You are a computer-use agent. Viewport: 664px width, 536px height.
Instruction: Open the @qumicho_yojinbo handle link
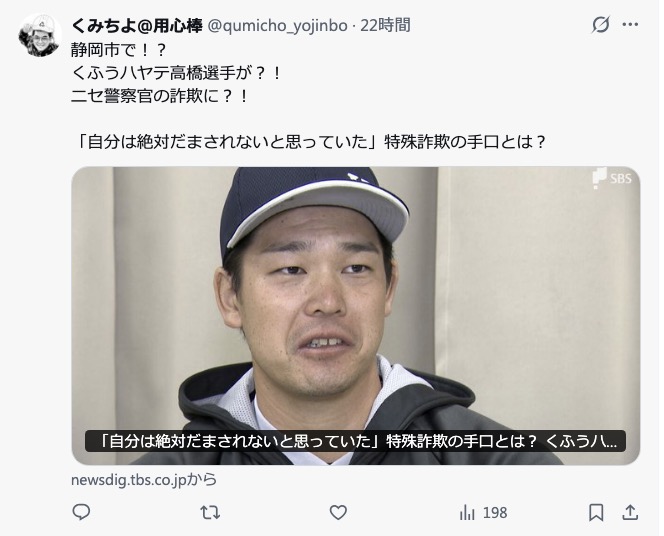(x=278, y=26)
